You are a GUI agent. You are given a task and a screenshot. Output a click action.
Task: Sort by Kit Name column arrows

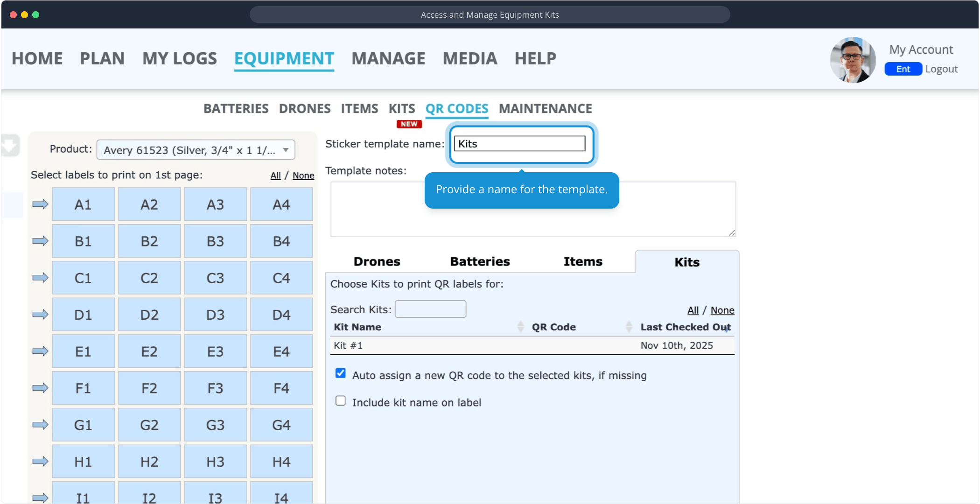pyautogui.click(x=520, y=327)
